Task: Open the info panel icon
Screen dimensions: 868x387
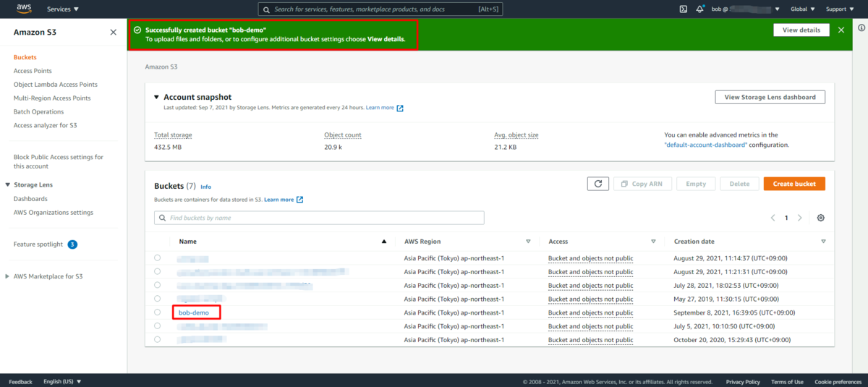Action: coord(861,27)
